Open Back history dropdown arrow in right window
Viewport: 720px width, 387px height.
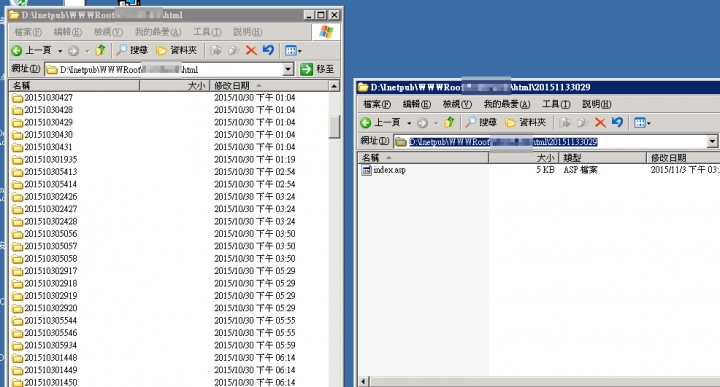409,123
